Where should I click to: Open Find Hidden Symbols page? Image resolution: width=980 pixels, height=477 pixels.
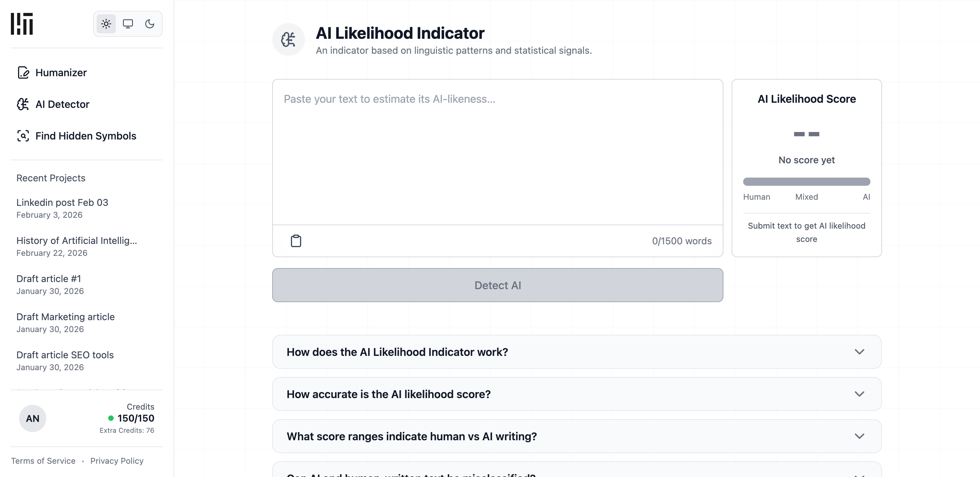86,136
